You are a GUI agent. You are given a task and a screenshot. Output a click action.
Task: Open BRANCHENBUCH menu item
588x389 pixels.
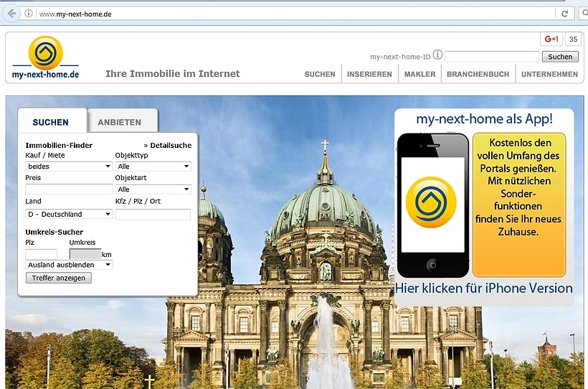478,75
